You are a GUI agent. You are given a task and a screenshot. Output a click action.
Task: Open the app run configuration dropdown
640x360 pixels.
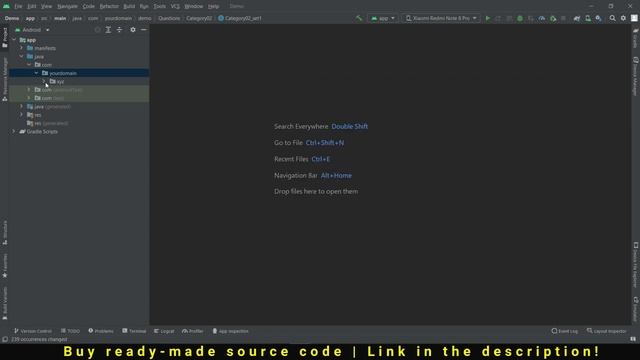click(383, 18)
